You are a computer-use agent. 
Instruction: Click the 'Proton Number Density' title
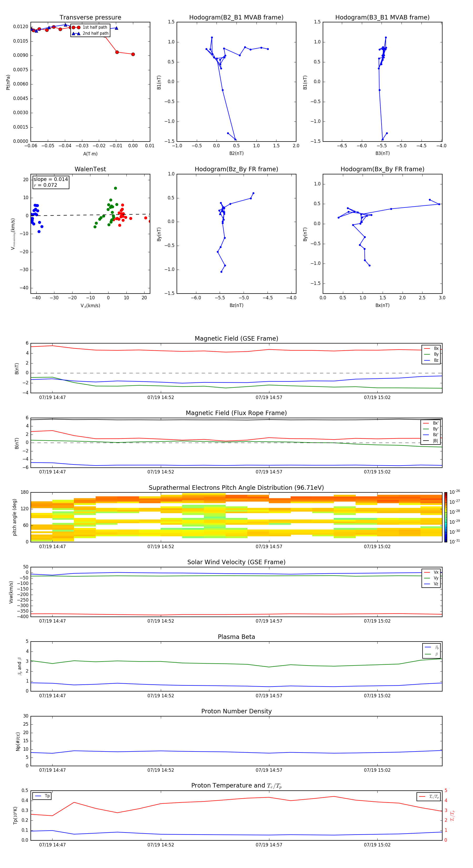(236, 711)
